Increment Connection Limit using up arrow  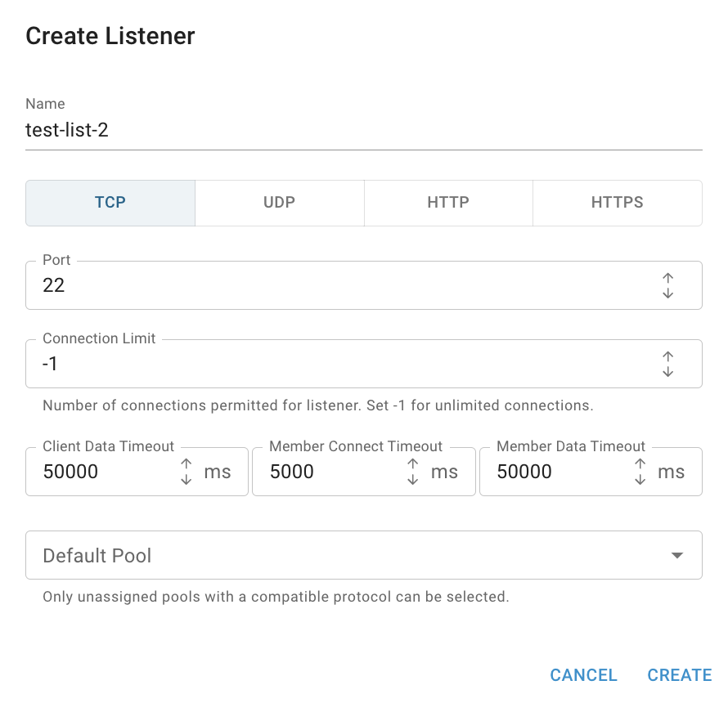click(667, 356)
